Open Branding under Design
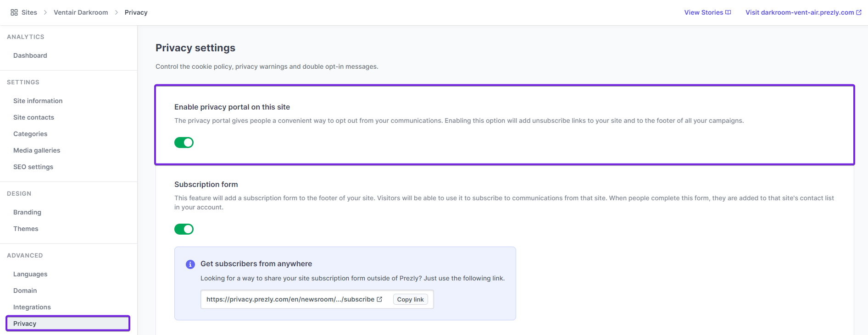This screenshot has height=335, width=868. [28, 212]
